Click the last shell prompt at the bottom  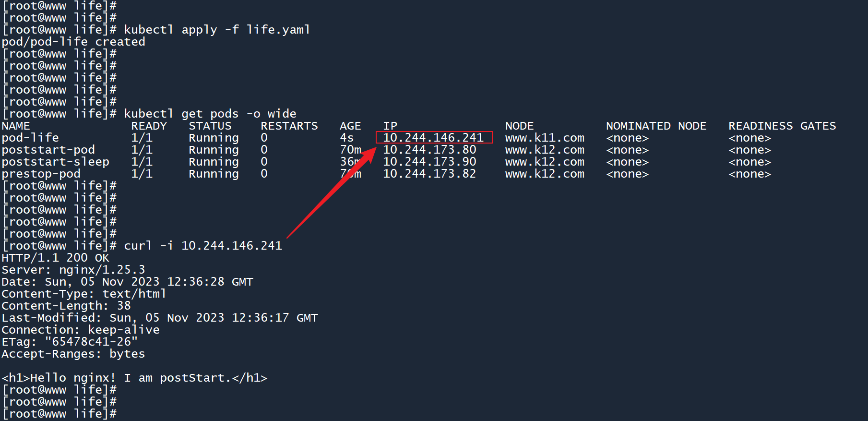pyautogui.click(x=59, y=414)
